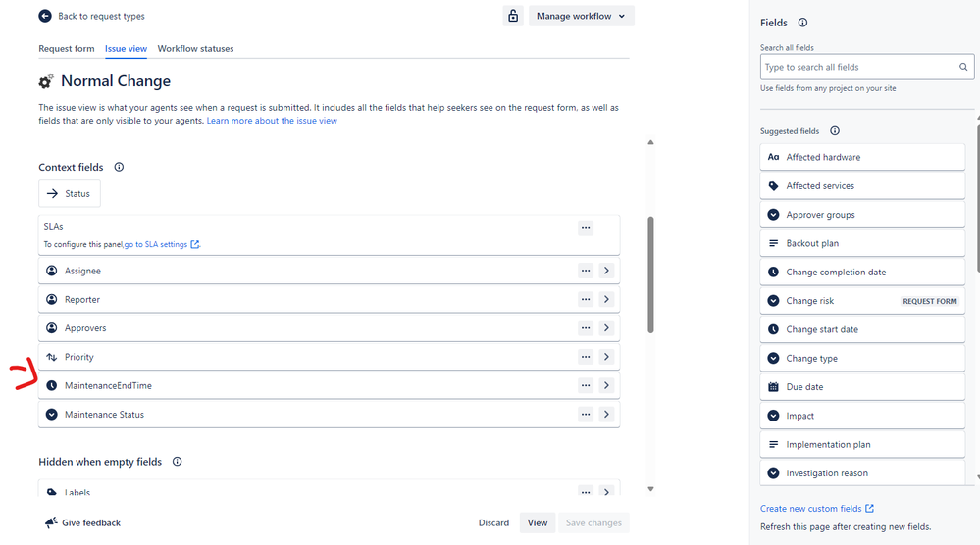Open the Workflow statuses tab
This screenshot has width=980, height=545.
pyautogui.click(x=195, y=49)
